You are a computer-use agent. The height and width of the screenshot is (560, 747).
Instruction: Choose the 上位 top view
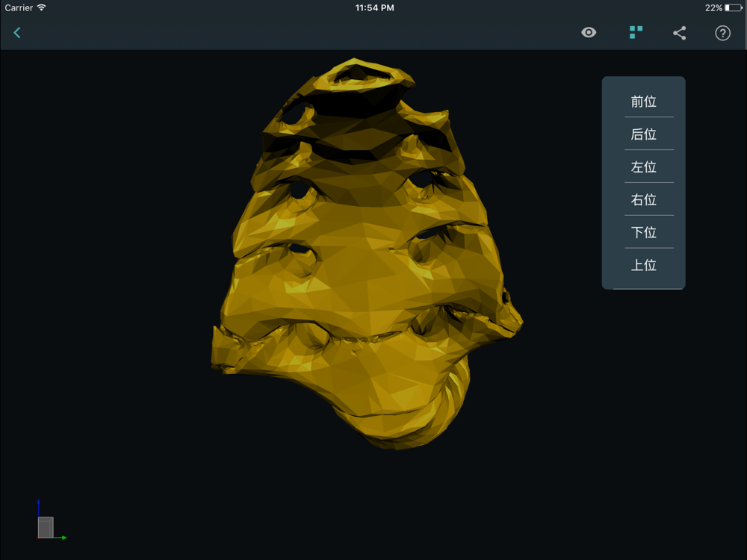coord(643,266)
